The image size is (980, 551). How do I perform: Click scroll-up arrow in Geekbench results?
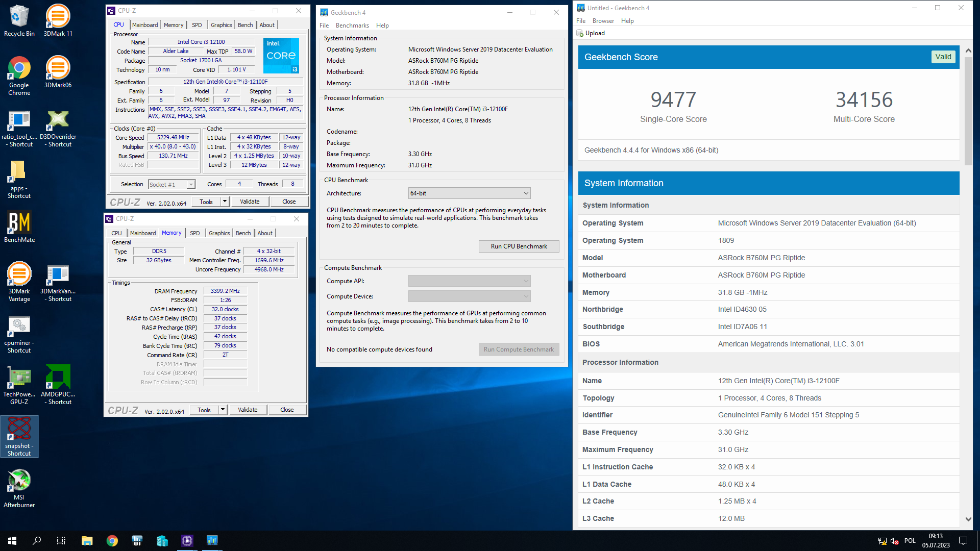[968, 51]
